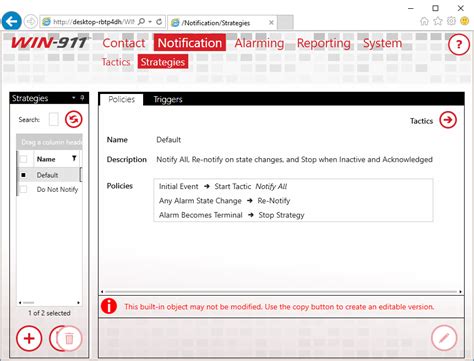
Task: Open the Contact menu
Action: [124, 43]
